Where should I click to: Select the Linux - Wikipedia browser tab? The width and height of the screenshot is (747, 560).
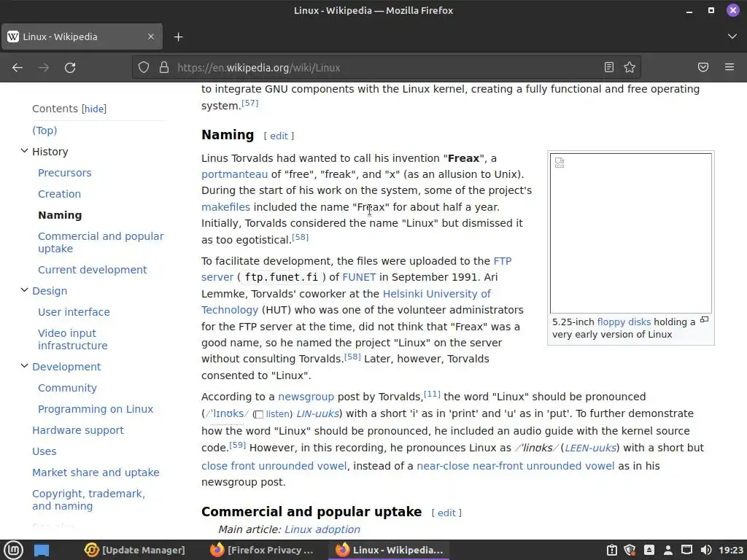click(x=82, y=36)
